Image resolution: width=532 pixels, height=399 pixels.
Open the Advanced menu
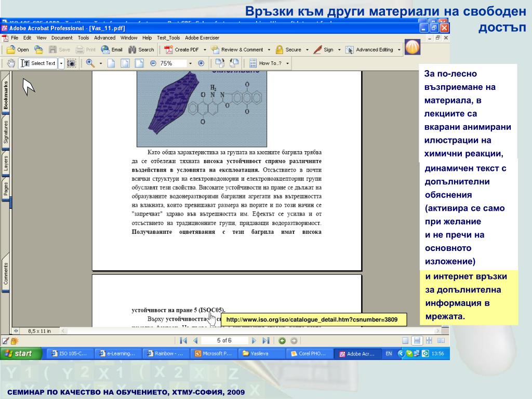104,37
